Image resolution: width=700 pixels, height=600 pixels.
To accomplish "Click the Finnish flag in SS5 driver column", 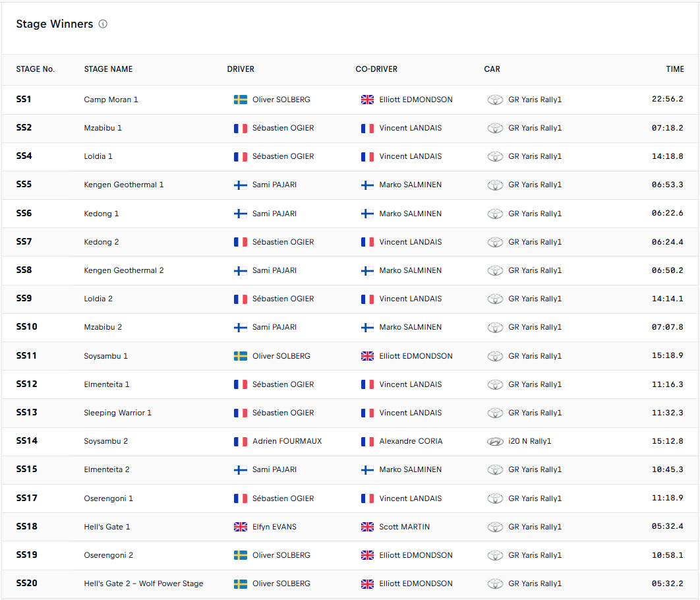I will coord(241,185).
